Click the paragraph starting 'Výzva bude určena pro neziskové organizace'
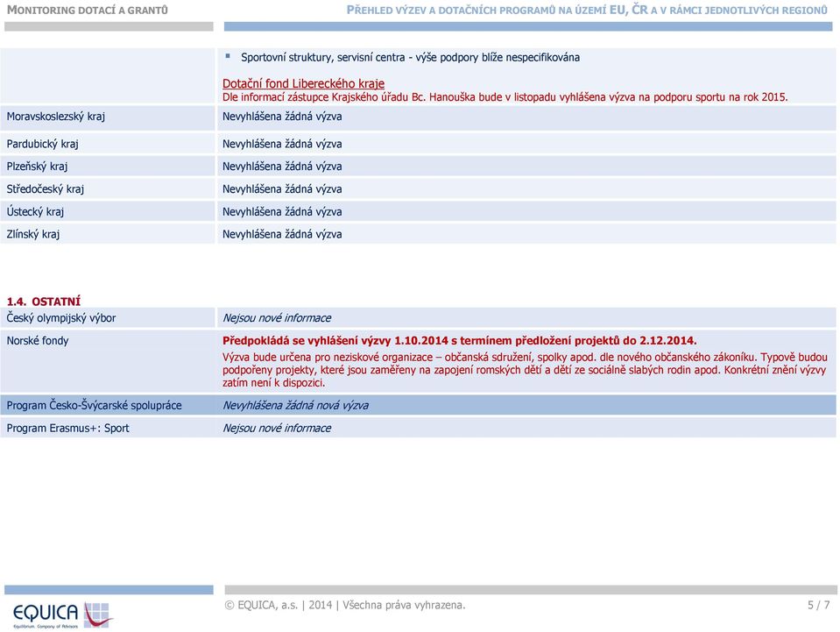The height and width of the screenshot is (632, 840). pos(525,370)
